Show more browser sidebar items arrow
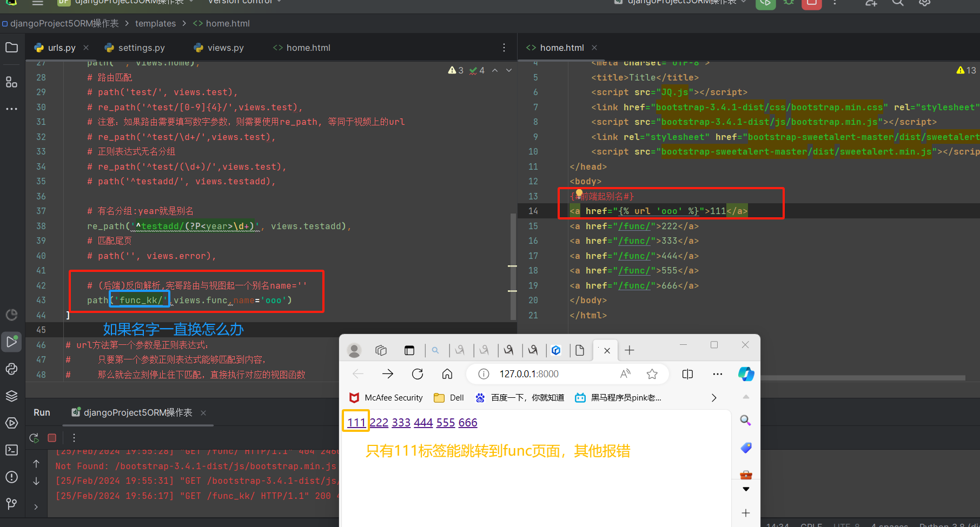This screenshot has height=527, width=980. point(746,489)
